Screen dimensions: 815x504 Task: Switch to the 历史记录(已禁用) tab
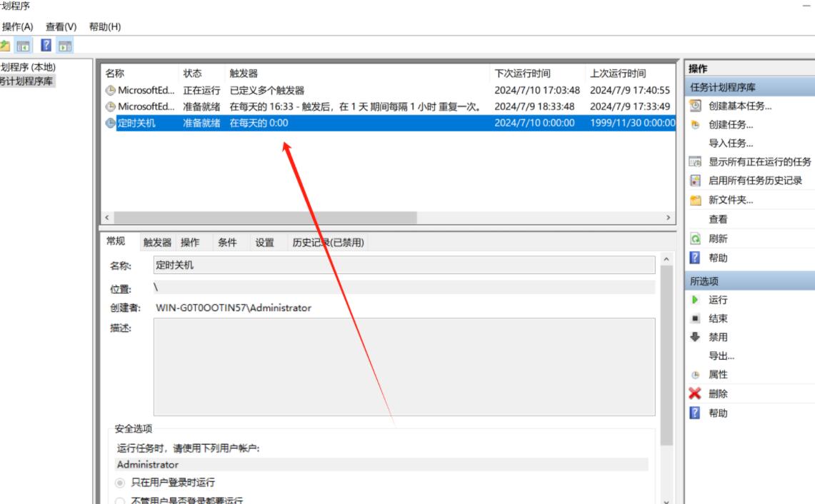[328, 243]
